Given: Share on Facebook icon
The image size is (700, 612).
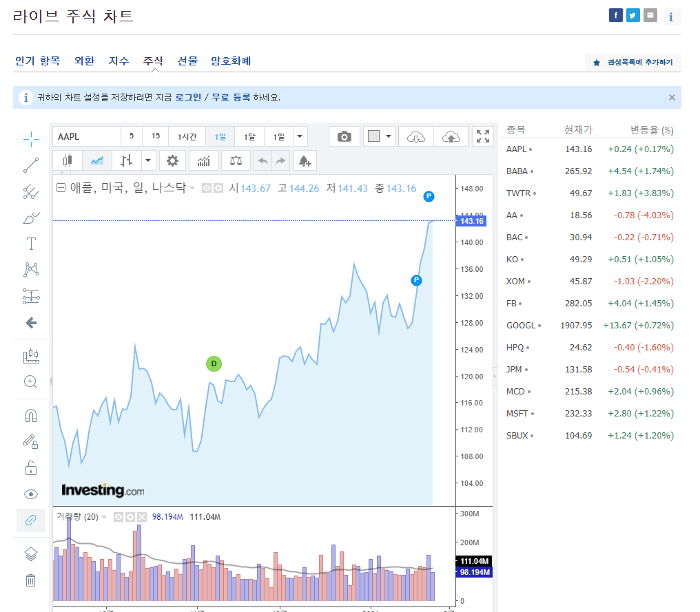Looking at the screenshot, I should coord(616,16).
